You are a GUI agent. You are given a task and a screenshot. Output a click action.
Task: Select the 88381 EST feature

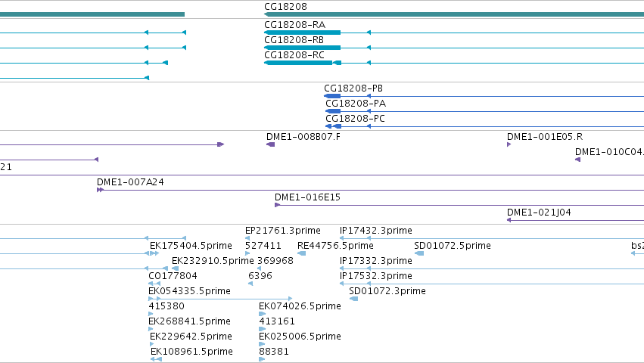(262, 359)
